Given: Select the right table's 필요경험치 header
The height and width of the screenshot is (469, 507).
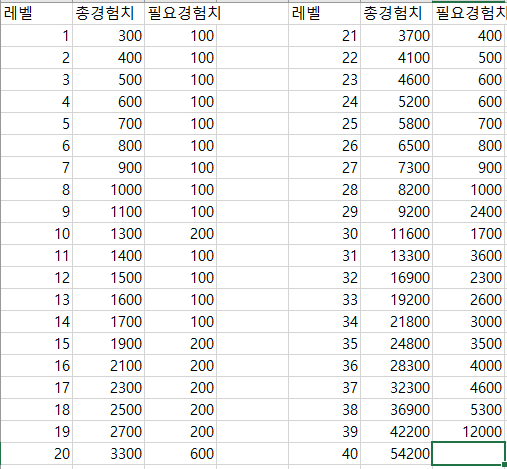Looking at the screenshot, I should pos(470,14).
